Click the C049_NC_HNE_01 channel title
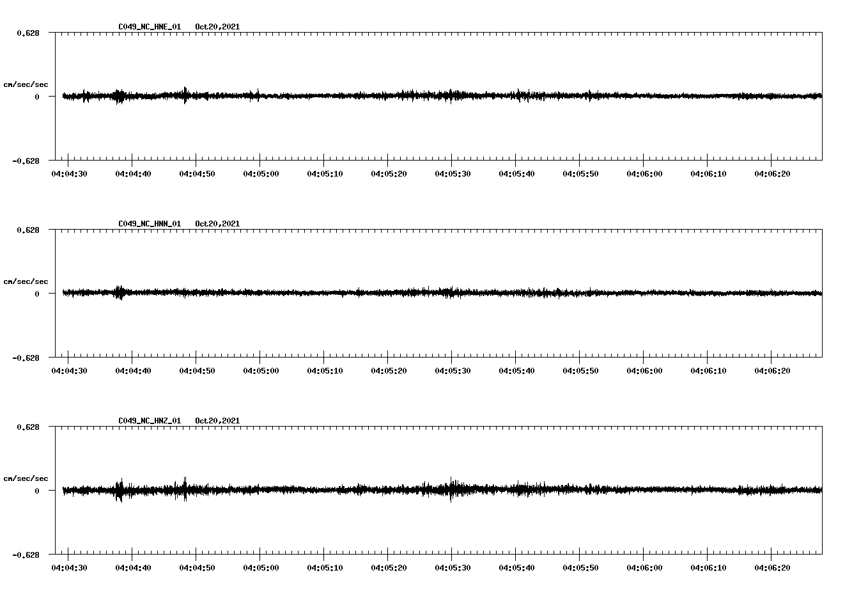This screenshot has width=868, height=591. [150, 27]
